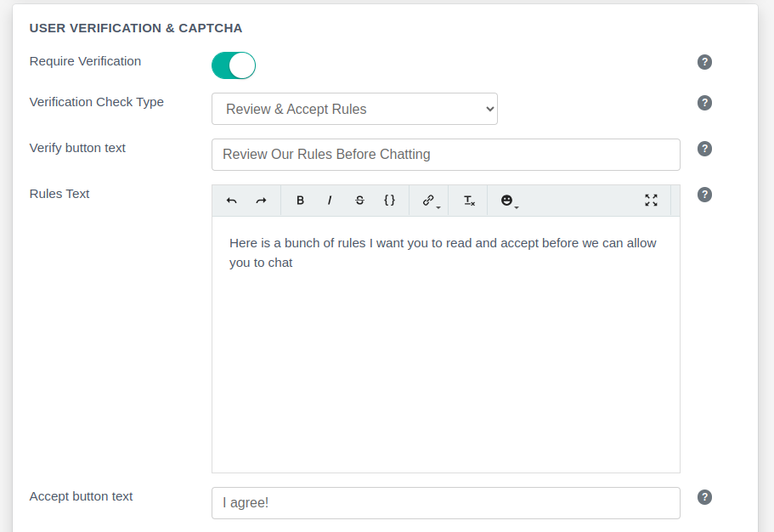Click inside the Rules Text editing area
774x532 pixels.
[x=445, y=357]
